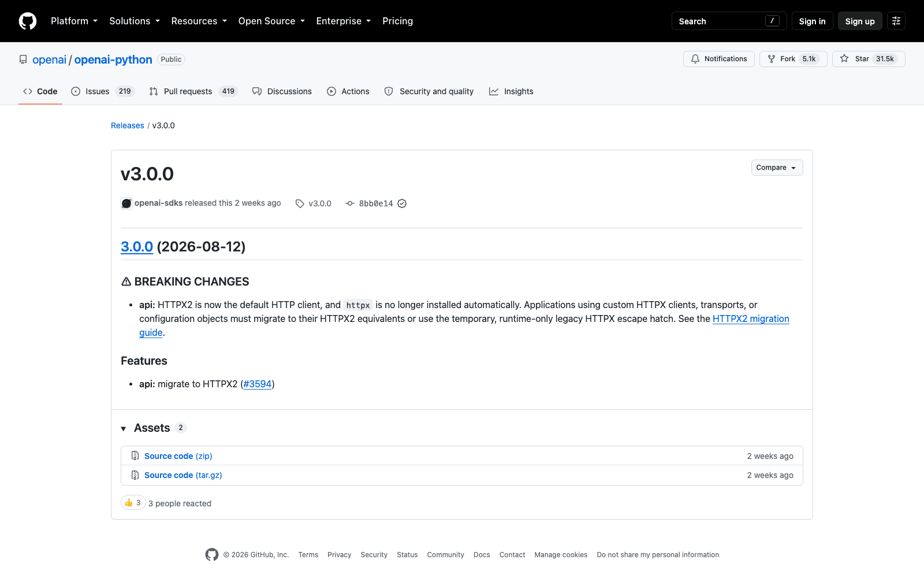Viewport: 924px width, 578px height.
Task: Open the fork count 5.1k
Action: (809, 59)
